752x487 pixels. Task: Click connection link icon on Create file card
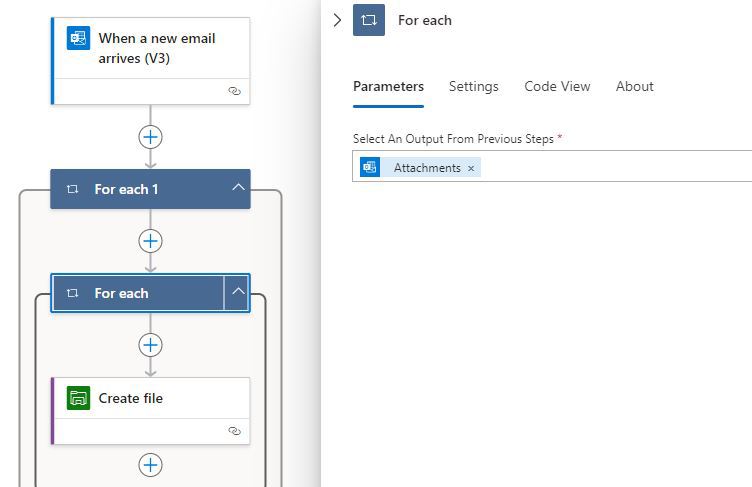[235, 431]
